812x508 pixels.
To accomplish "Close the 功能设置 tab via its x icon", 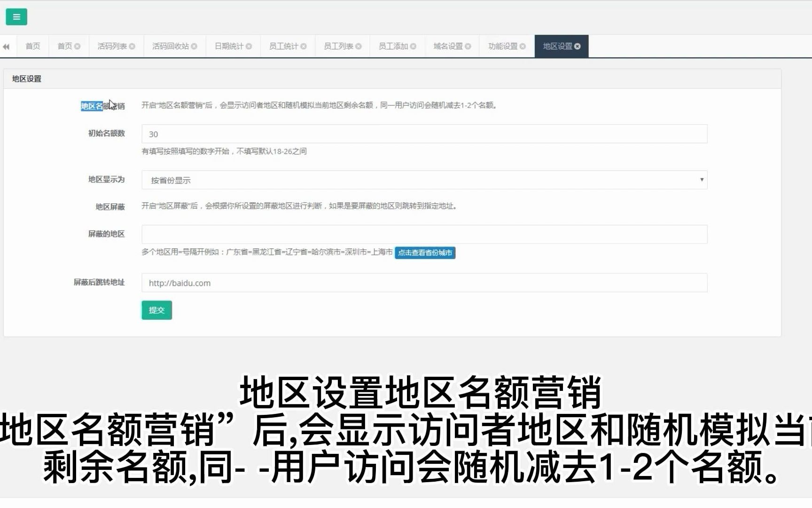I will (x=523, y=46).
